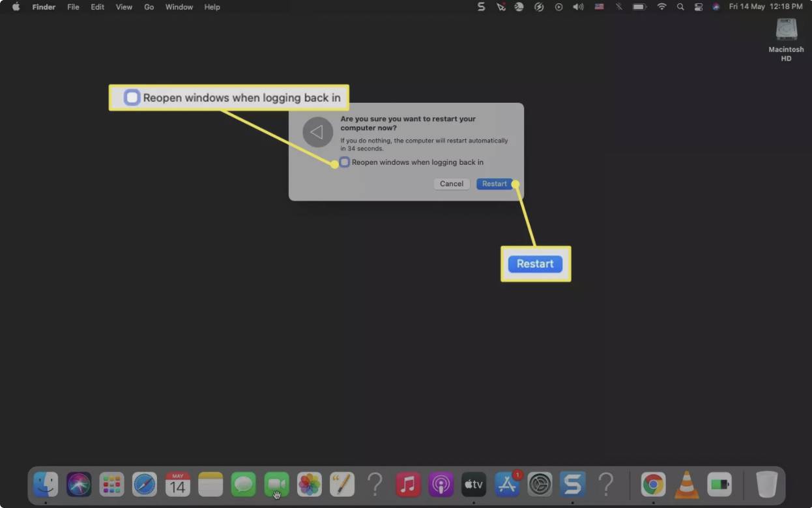This screenshot has width=812, height=508.
Task: Check Reopen windows when logging back in
Action: 345,162
